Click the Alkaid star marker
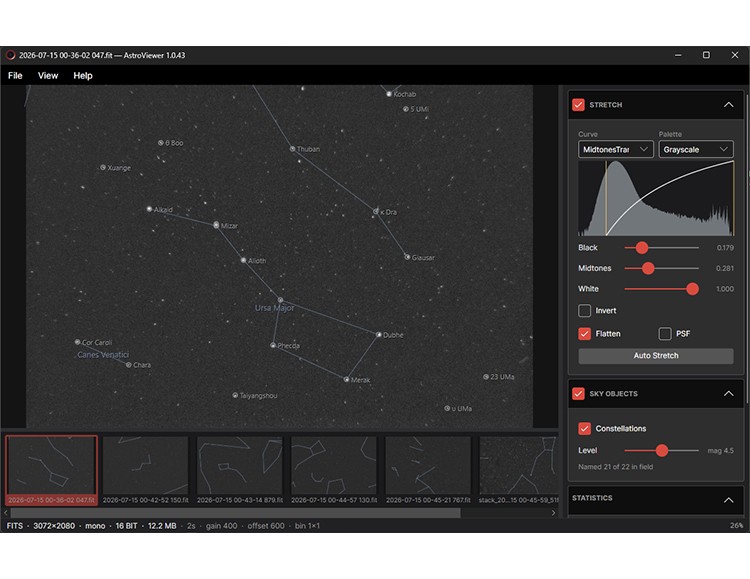Viewport: 750px width, 579px height. point(149,209)
